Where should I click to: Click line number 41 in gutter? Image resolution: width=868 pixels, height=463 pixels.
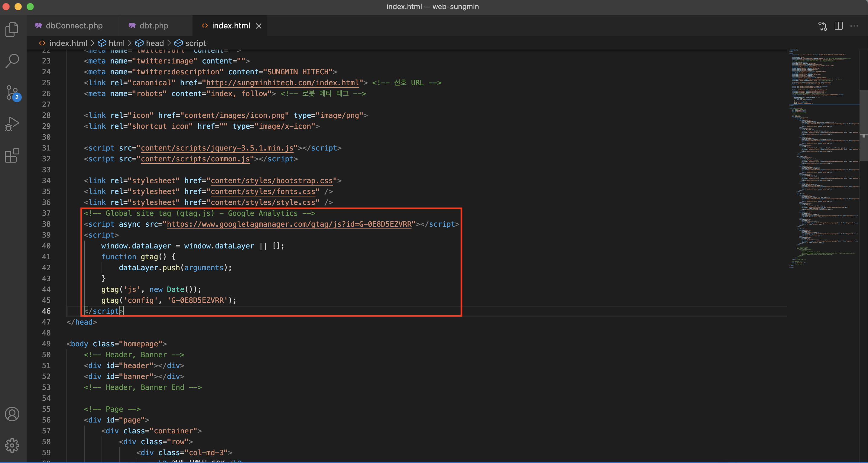(x=46, y=257)
